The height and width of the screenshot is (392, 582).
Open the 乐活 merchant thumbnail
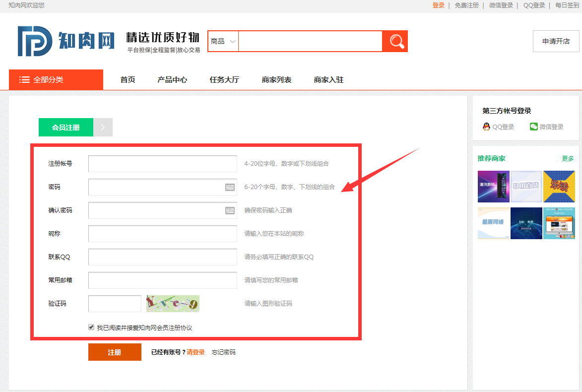(x=559, y=186)
